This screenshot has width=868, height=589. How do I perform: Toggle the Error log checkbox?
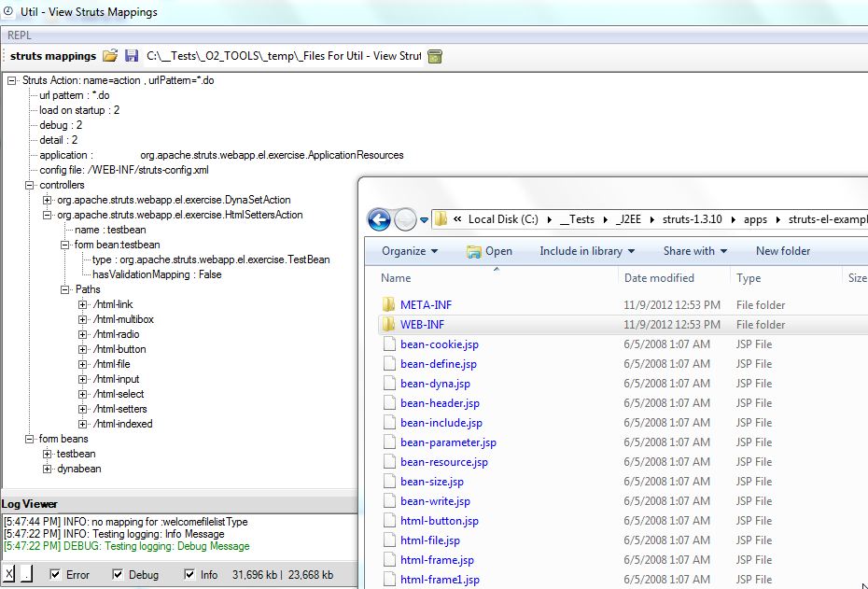[x=55, y=574]
